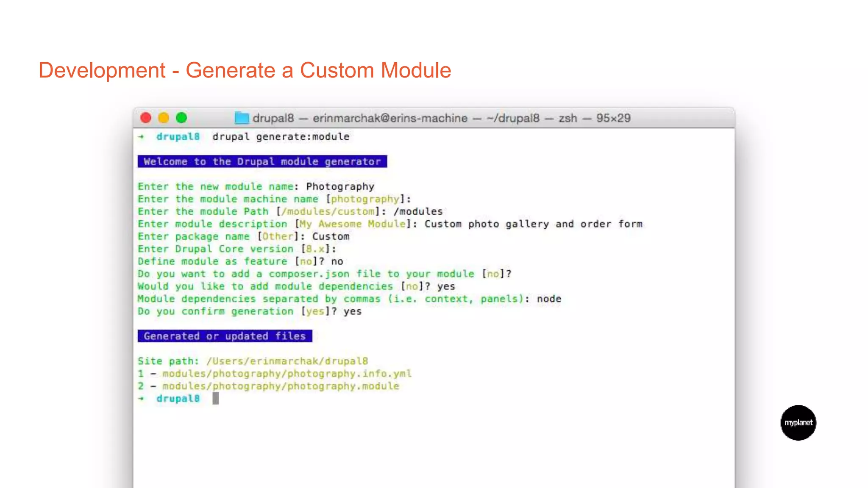Image resolution: width=868 pixels, height=488 pixels.
Task: Click the 'Site path: /Users/erinmarchak/drupal8' line
Action: click(253, 361)
